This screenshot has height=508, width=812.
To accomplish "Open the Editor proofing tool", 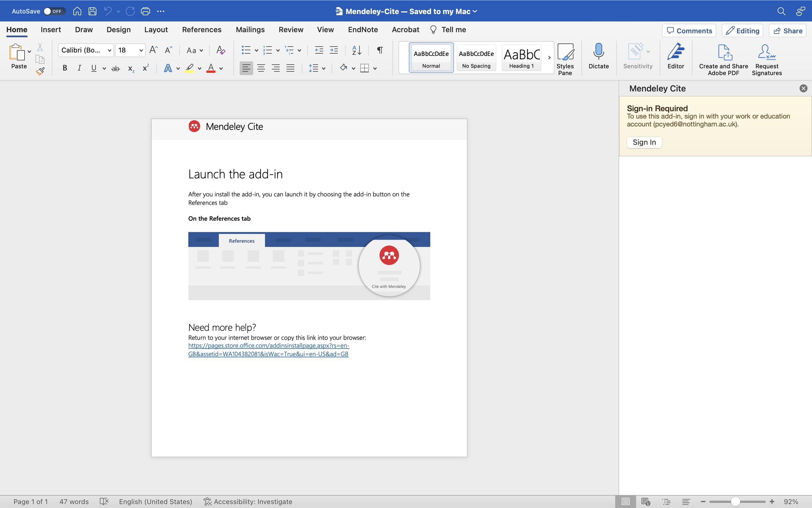I will 676,56.
